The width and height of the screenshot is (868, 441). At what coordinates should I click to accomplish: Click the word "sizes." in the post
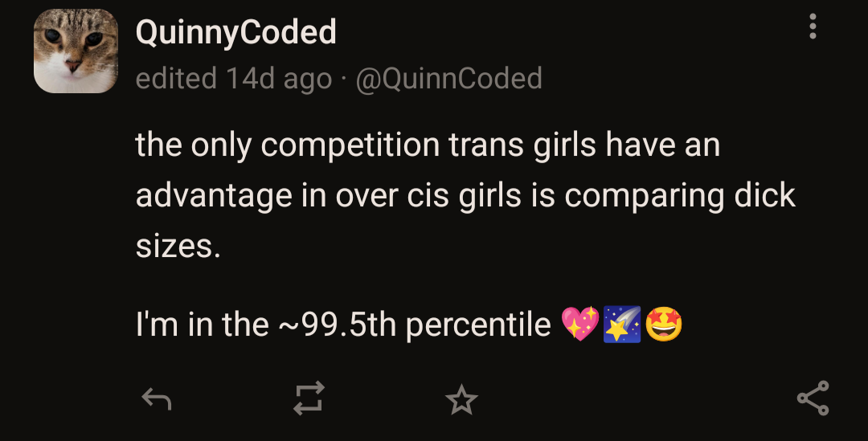(178, 244)
